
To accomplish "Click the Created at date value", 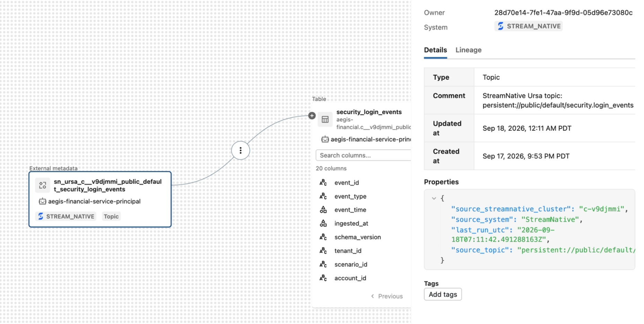I will pos(526,156).
